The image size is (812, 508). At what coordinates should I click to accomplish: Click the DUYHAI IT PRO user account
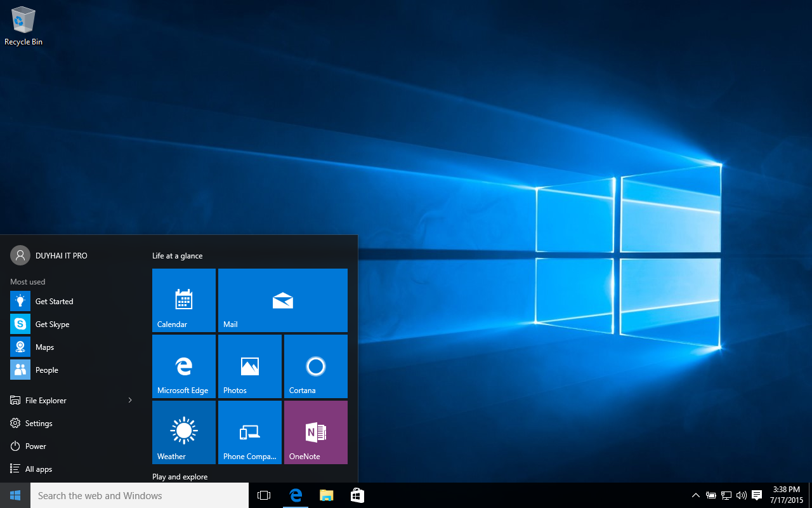pos(49,255)
